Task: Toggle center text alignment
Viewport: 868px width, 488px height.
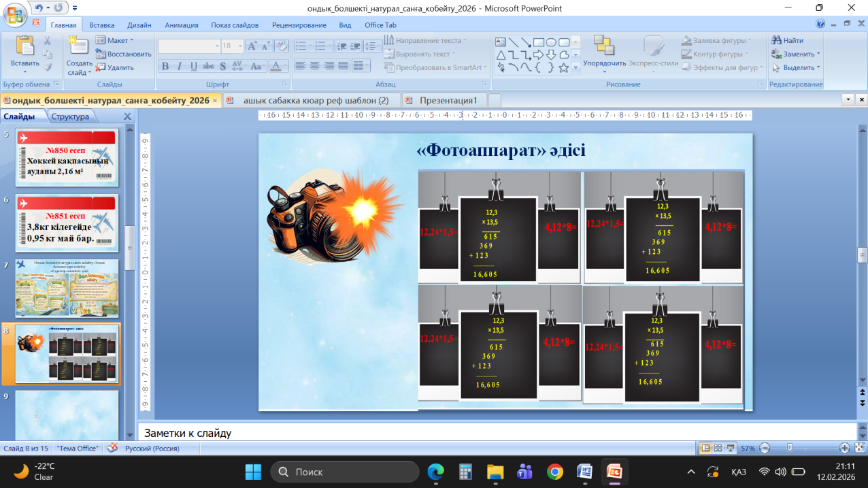Action: pos(314,67)
